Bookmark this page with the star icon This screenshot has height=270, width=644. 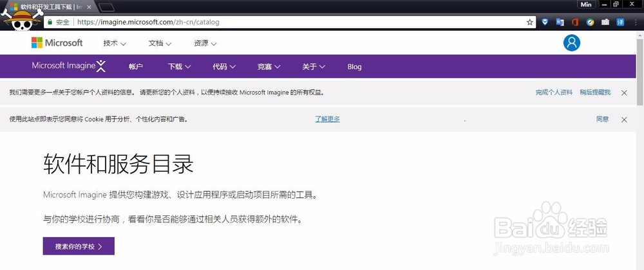530,22
